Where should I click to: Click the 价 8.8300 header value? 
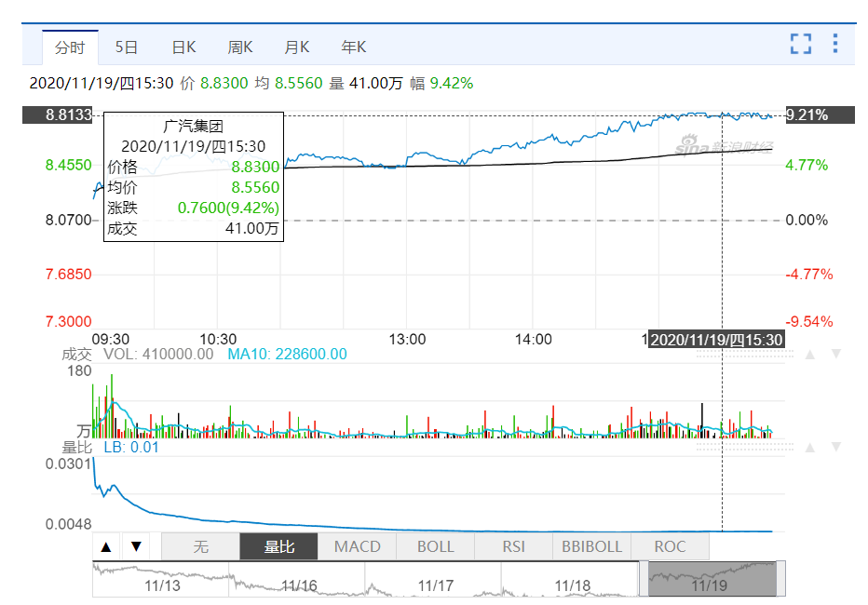tap(214, 84)
